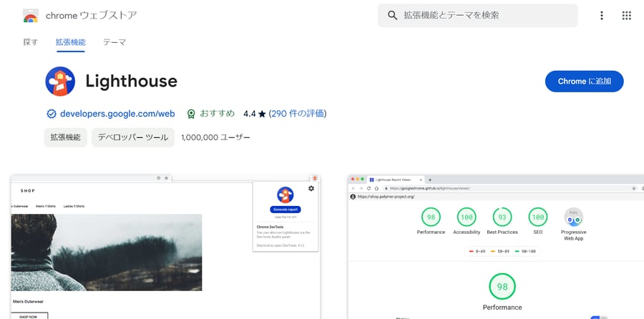The image size is (644, 319).
Task: Click the Progressive Web App badge icon
Action: pos(573,217)
